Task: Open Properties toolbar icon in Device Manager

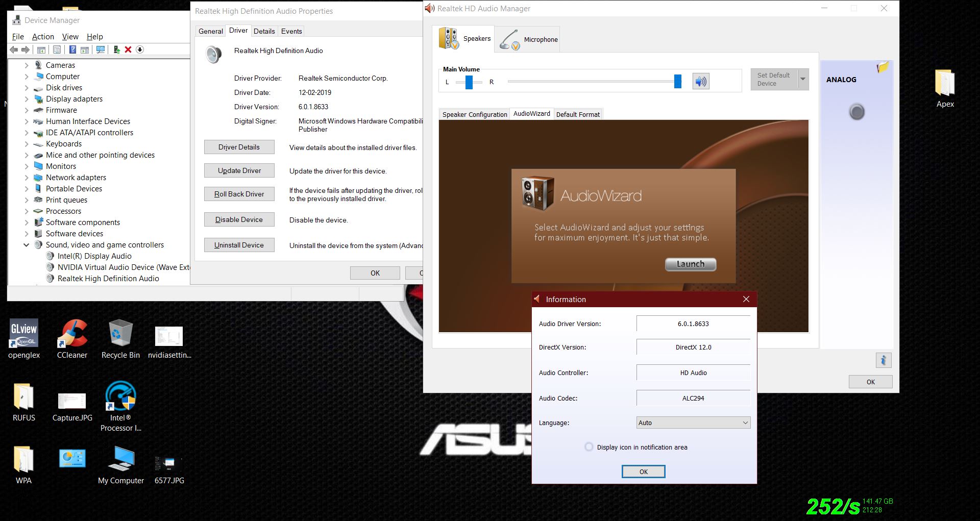Action: (57, 49)
